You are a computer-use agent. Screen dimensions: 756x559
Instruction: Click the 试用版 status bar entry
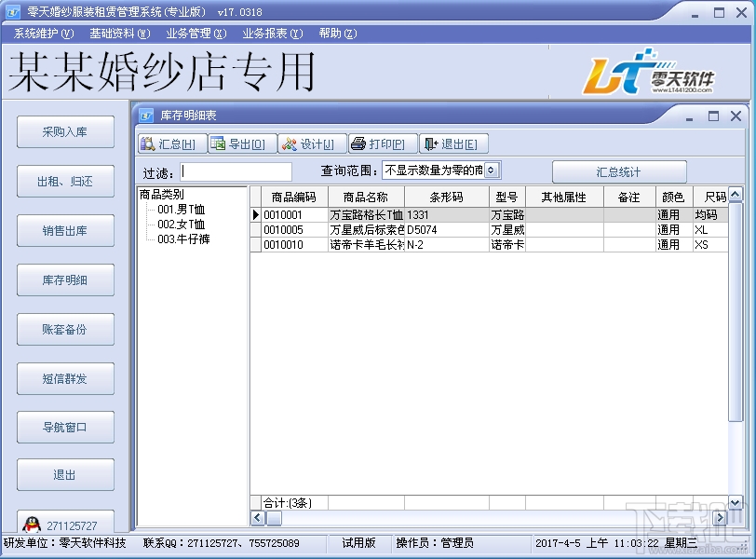(x=358, y=543)
